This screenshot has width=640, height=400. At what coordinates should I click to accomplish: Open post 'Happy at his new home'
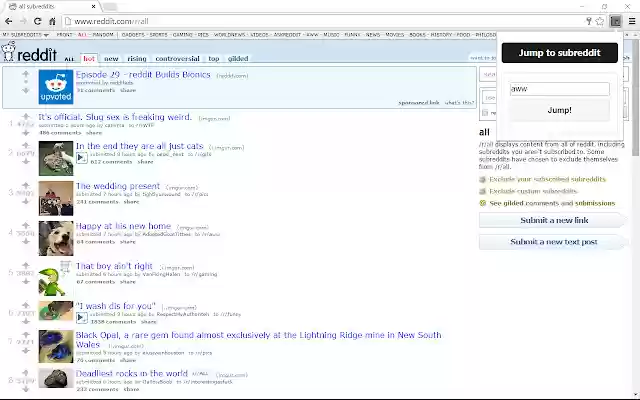123,226
